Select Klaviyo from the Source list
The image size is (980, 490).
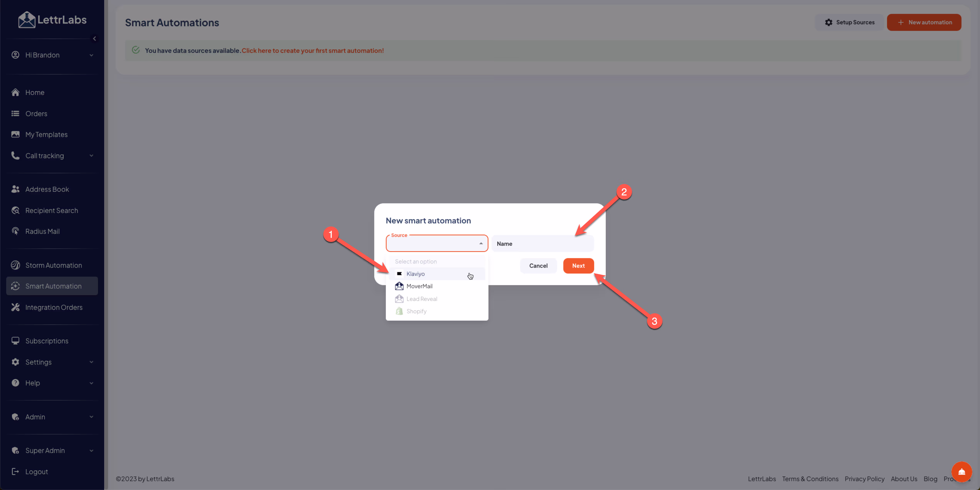(x=437, y=274)
